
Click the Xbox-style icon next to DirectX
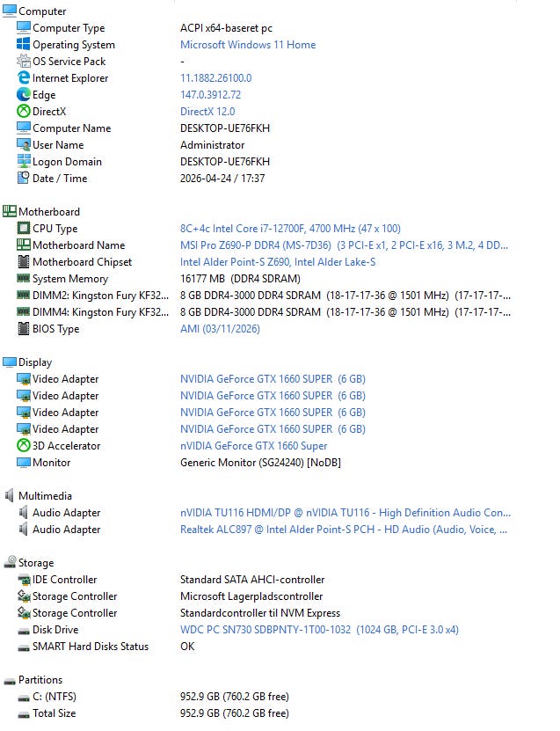coord(23,112)
